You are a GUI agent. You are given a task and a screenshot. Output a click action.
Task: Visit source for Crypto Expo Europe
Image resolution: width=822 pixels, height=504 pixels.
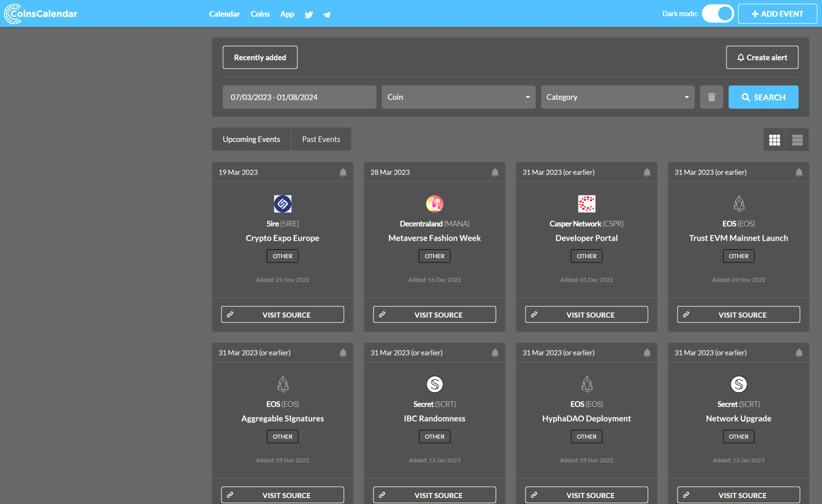point(283,315)
